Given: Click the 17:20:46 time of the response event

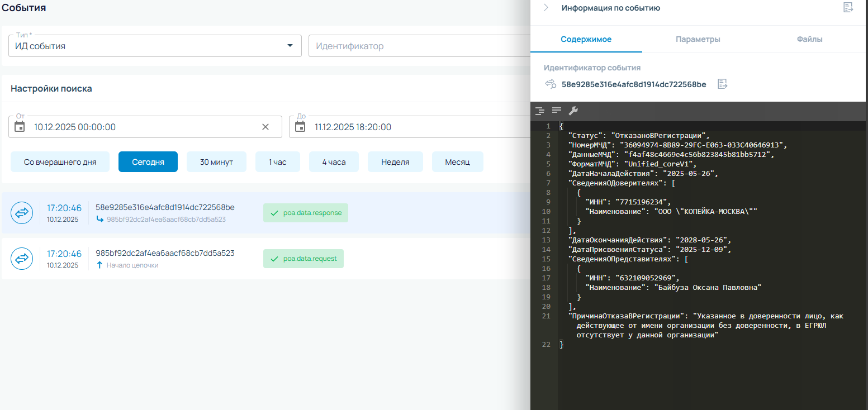Looking at the screenshot, I should pos(64,208).
